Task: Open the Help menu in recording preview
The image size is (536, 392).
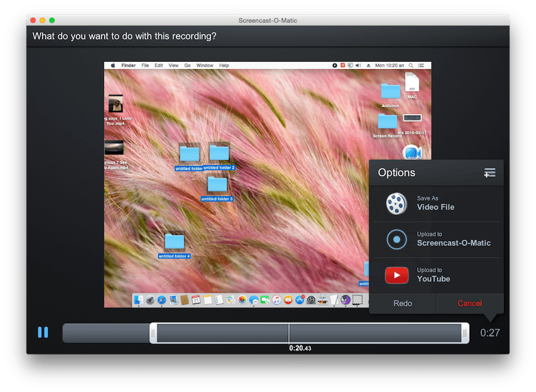Action: (x=224, y=65)
